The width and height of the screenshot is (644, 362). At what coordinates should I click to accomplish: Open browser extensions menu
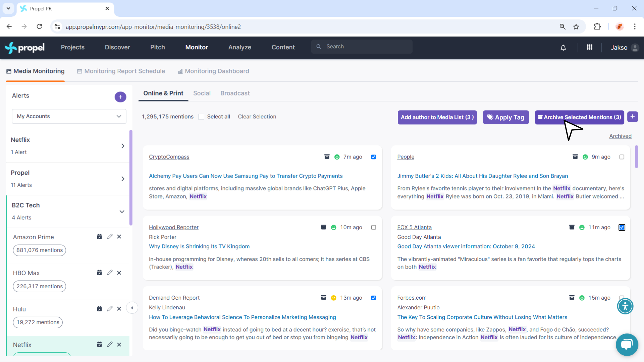click(x=597, y=27)
